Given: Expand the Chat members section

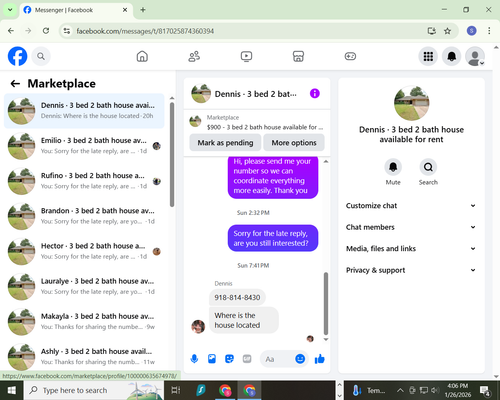Looking at the screenshot, I should coord(411,227).
